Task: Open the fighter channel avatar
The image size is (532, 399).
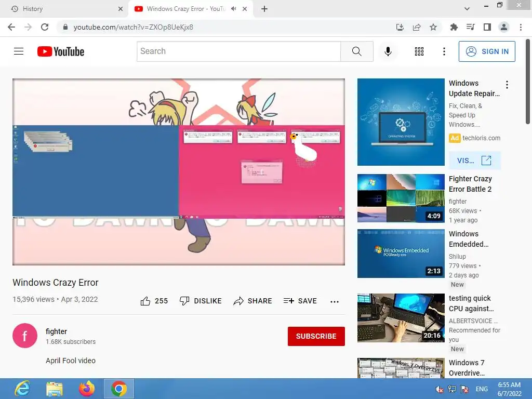Action: (25, 336)
